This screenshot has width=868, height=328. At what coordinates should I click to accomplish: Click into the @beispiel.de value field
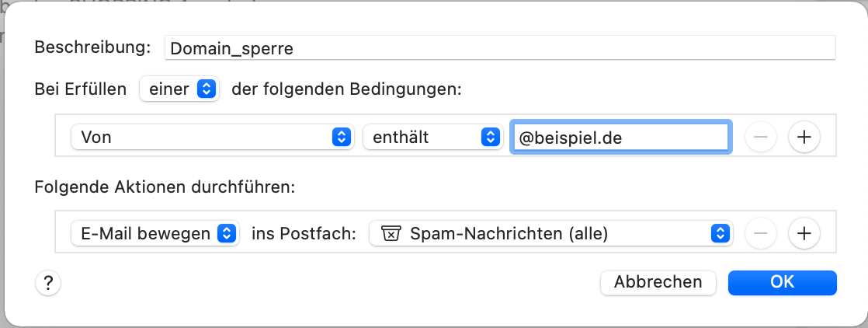tap(620, 138)
